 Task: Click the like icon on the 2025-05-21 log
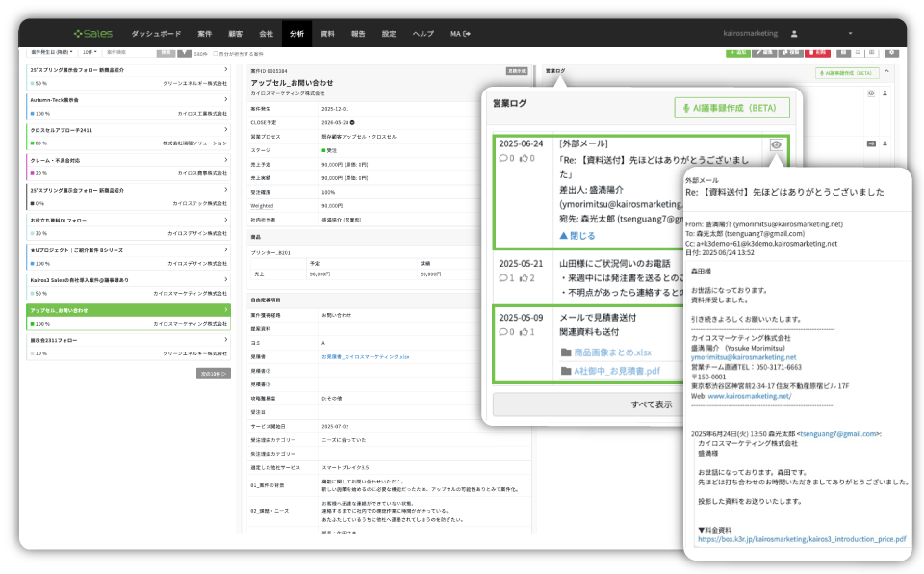click(526, 278)
